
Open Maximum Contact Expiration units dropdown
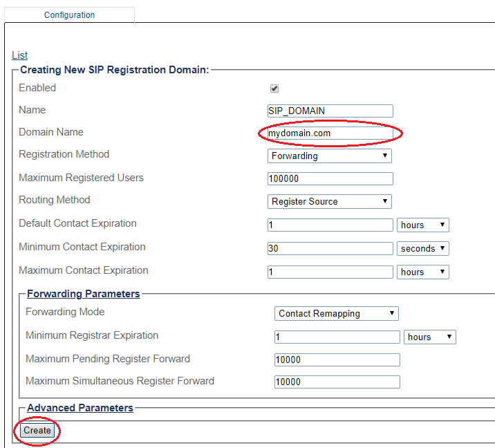423,272
